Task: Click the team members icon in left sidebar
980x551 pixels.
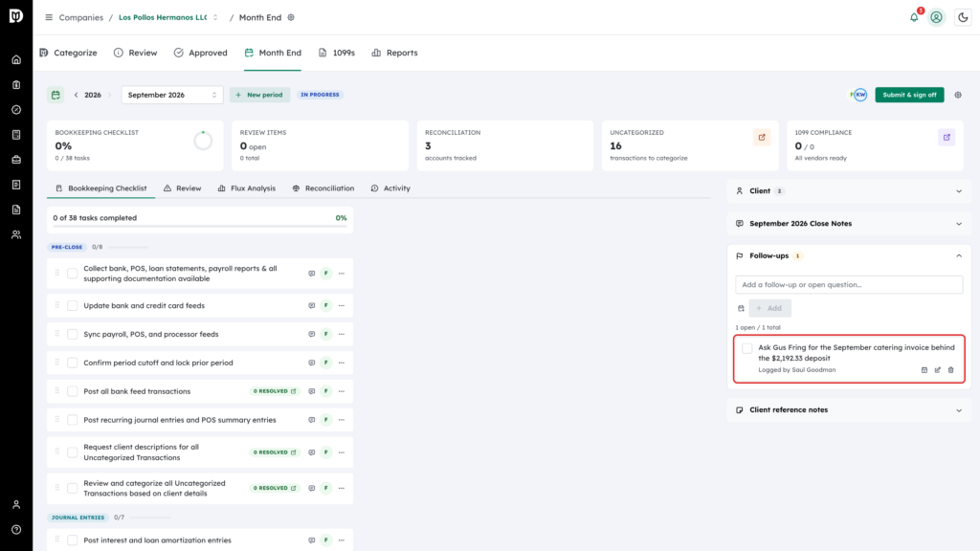Action: 16,235
